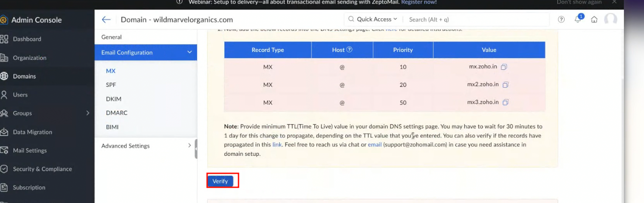This screenshot has height=203, width=644.
Task: Select the SPF configuration tab
Action: coord(111,85)
